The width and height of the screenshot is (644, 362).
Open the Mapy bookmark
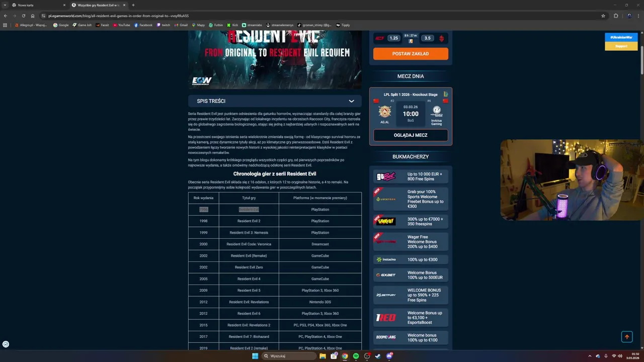point(198,25)
